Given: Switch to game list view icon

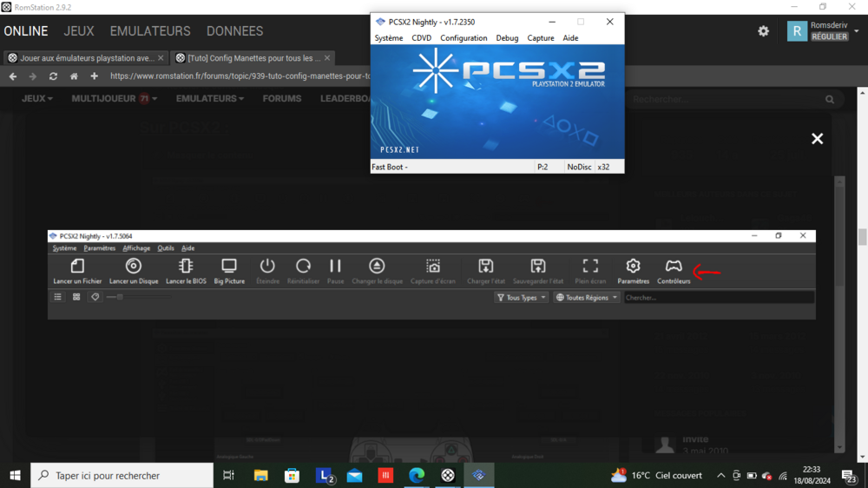Looking at the screenshot, I should [x=58, y=297].
